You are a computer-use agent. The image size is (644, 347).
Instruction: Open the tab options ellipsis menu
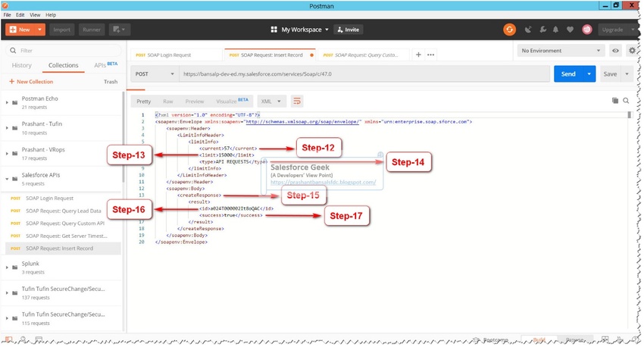[431, 55]
